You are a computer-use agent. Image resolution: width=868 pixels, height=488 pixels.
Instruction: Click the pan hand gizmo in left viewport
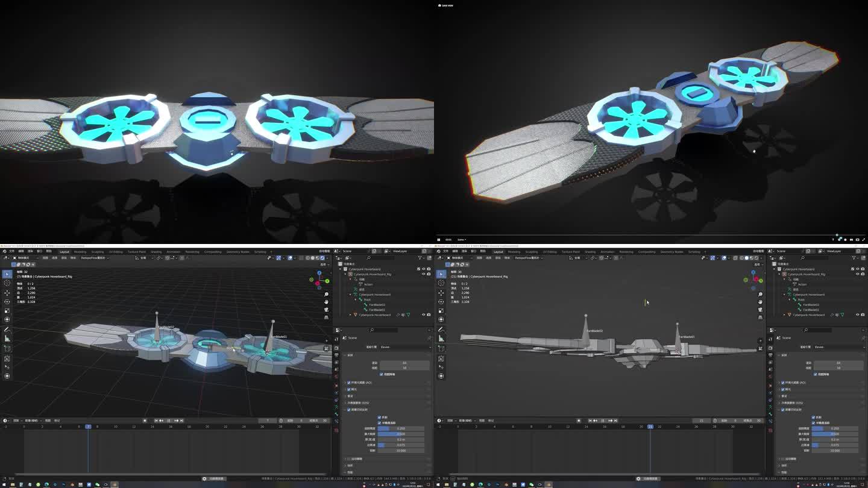[x=326, y=302]
